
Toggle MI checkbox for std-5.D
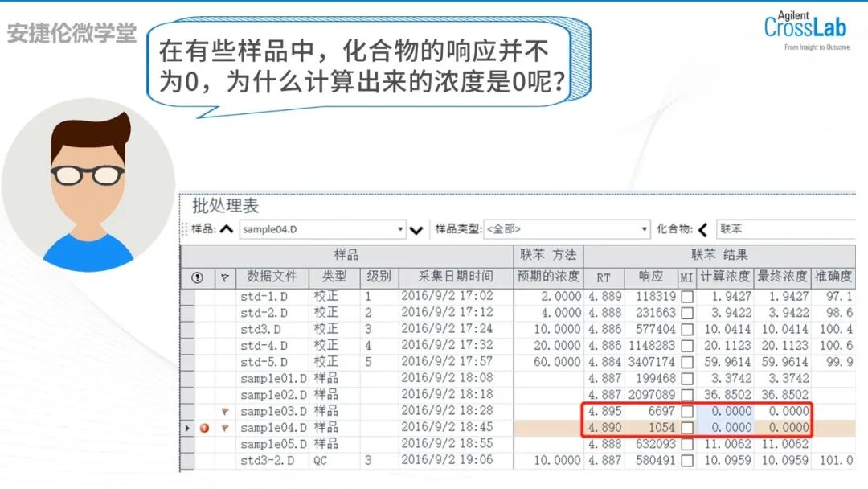tap(687, 363)
